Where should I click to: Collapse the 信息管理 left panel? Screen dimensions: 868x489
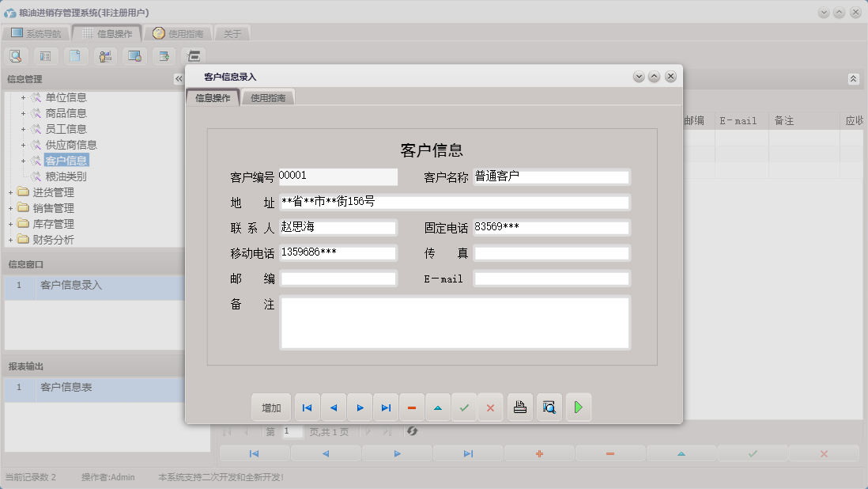179,78
